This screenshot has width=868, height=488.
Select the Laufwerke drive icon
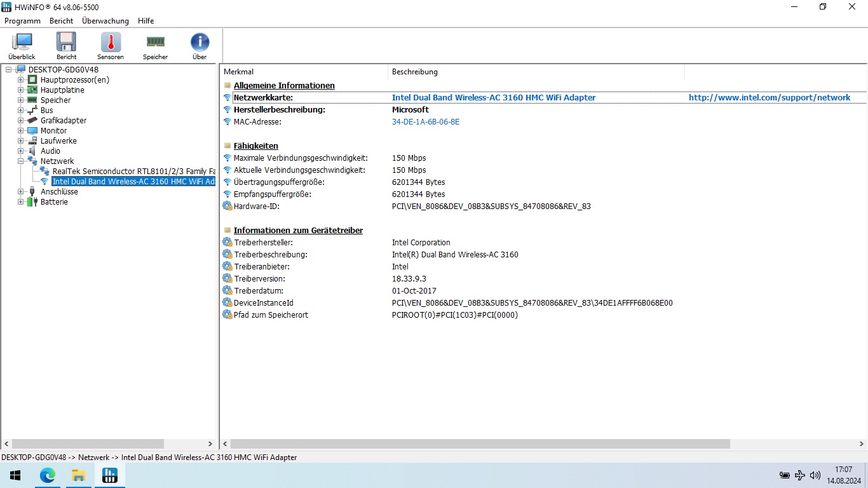click(x=32, y=141)
